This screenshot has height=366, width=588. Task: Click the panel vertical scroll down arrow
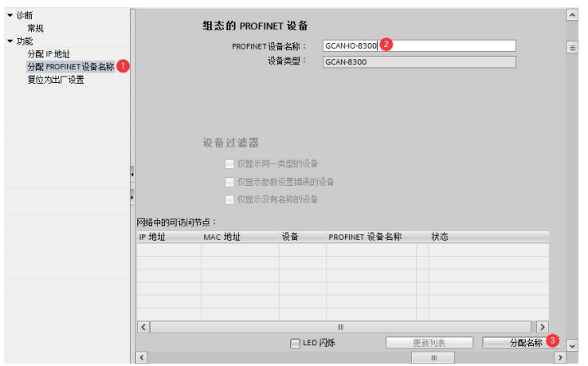[572, 346]
